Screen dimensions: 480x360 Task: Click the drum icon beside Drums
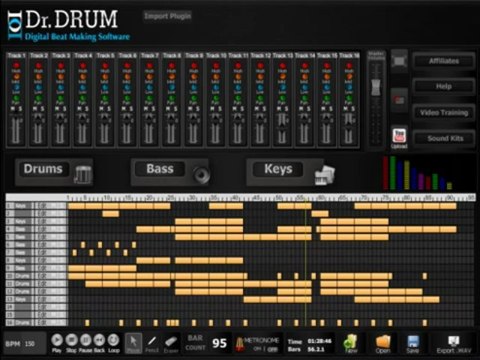click(x=83, y=174)
